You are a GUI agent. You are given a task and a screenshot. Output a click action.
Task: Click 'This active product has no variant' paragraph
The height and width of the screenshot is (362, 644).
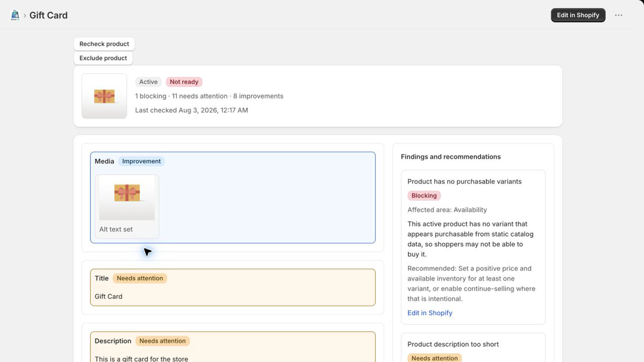(471, 239)
